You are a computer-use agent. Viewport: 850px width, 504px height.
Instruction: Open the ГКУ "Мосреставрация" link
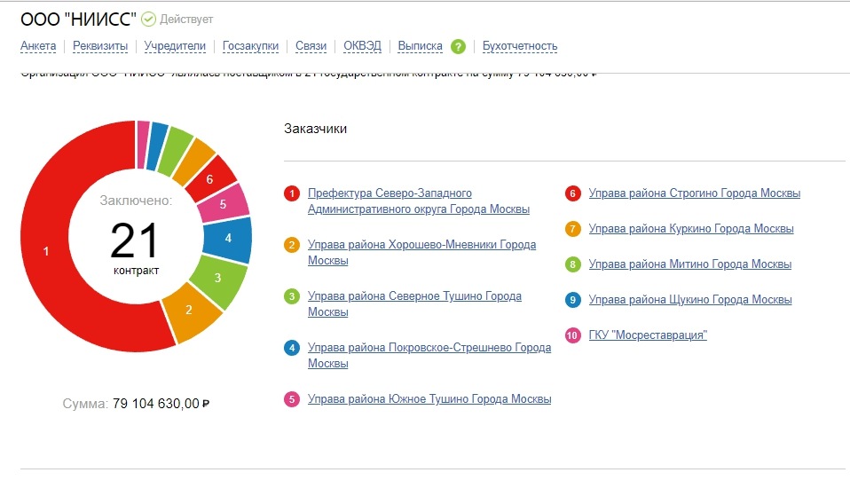(648, 335)
